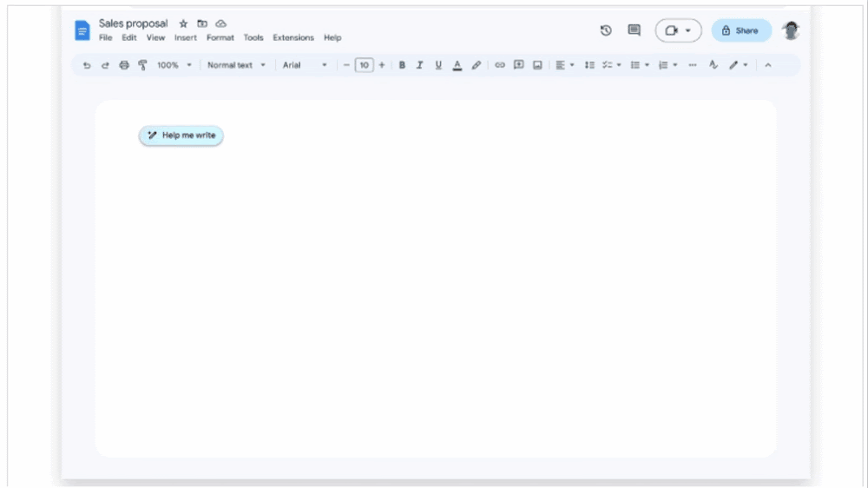Click the Help me write button
This screenshot has height=488, width=868.
coord(181,135)
